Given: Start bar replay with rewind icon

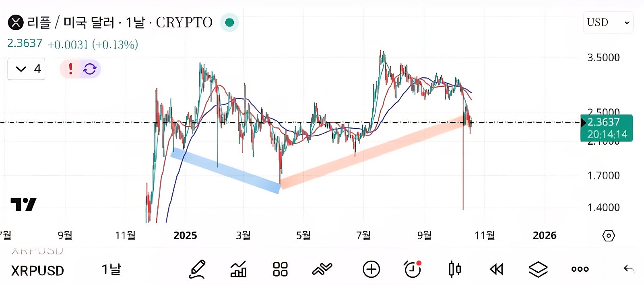Looking at the screenshot, I should click(496, 269).
